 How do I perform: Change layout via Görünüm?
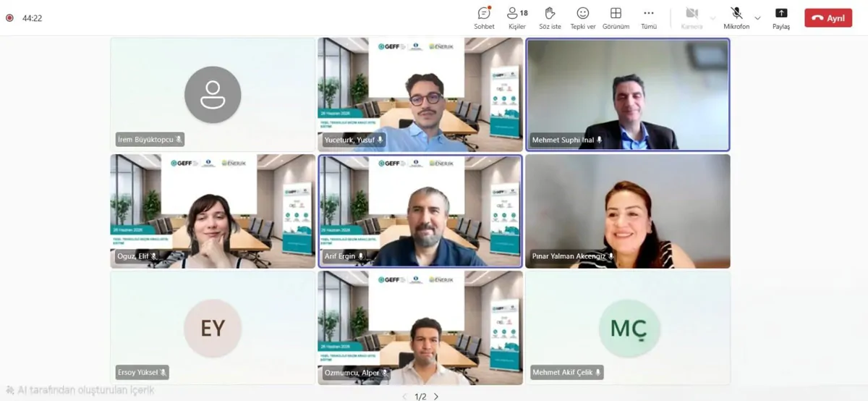click(x=616, y=18)
